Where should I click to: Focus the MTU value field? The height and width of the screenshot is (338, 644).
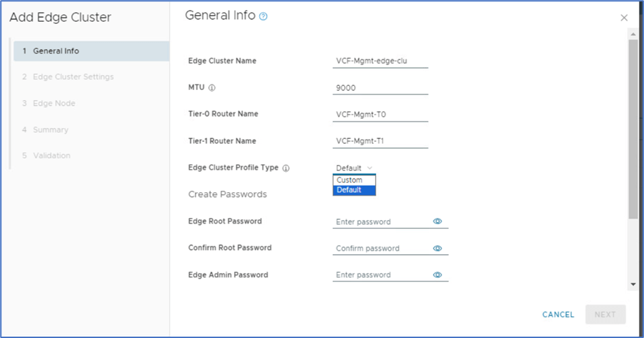point(380,87)
